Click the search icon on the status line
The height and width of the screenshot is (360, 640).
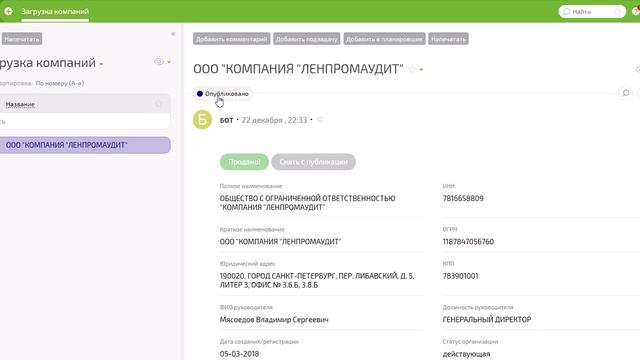click(x=625, y=93)
